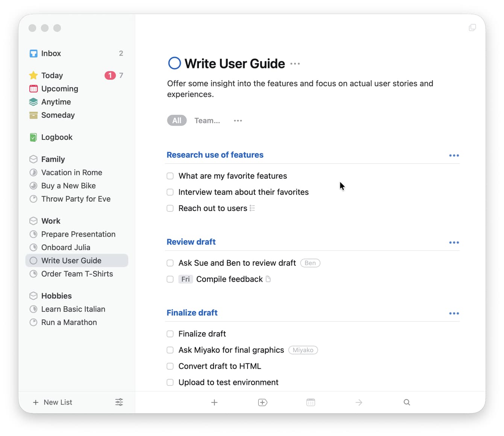The width and height of the screenshot is (504, 436).
Task: Click the open in new window icon
Action: pos(472,27)
